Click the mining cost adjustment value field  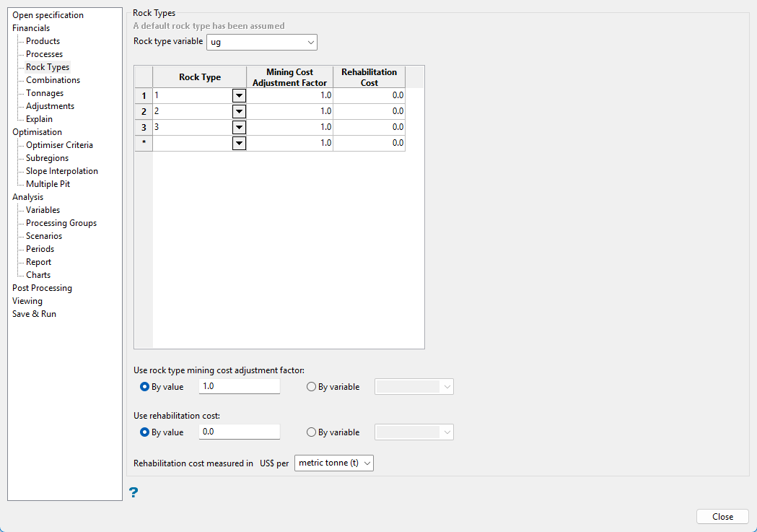coord(239,387)
